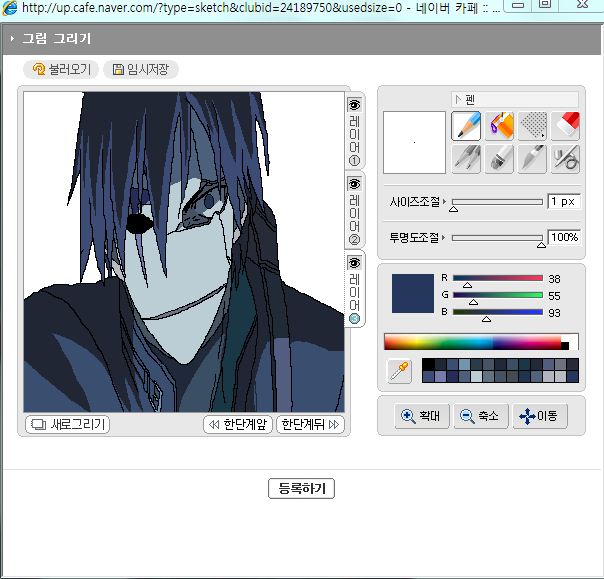
Task: Click the B value 93
Action: (x=554, y=313)
